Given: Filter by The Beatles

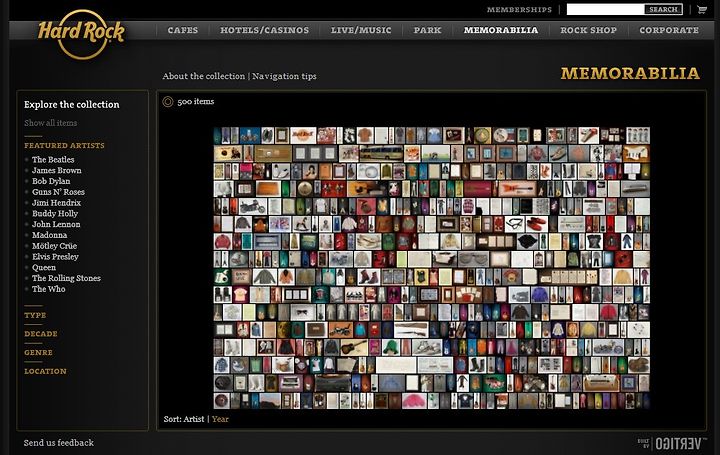Looking at the screenshot, I should 53,160.
